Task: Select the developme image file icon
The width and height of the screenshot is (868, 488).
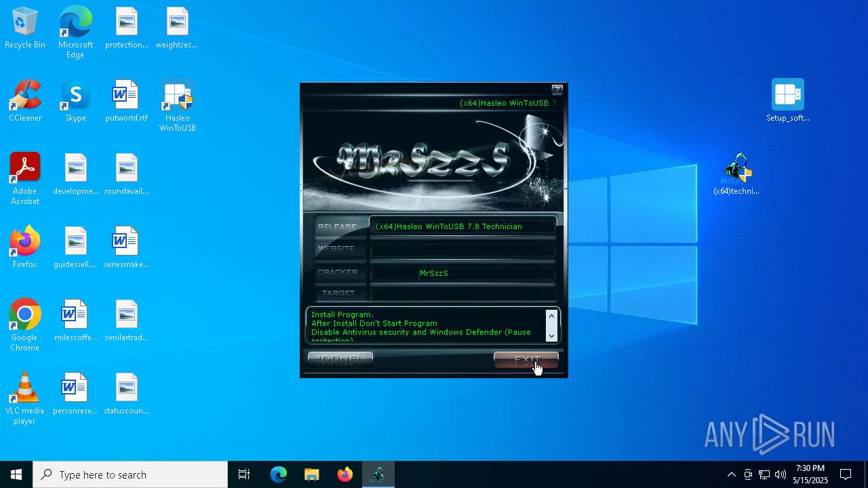Action: [x=75, y=174]
